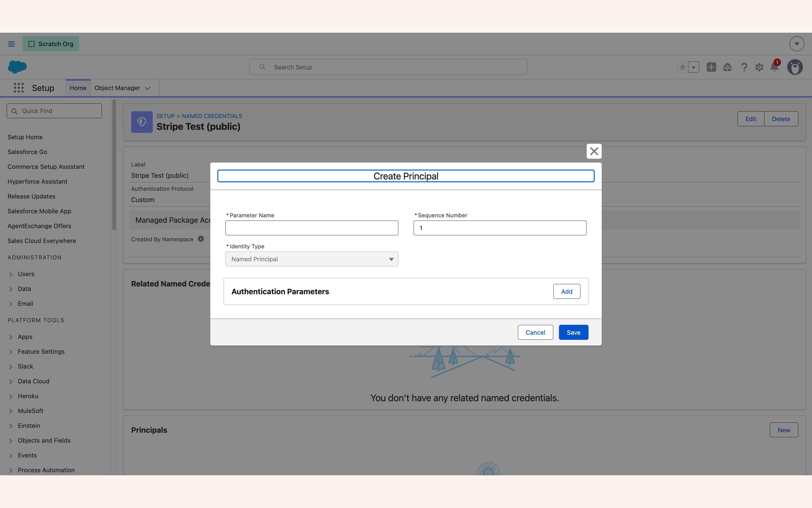The image size is (812, 508).
Task: Open AgentExchange Offers
Action: [x=39, y=226]
